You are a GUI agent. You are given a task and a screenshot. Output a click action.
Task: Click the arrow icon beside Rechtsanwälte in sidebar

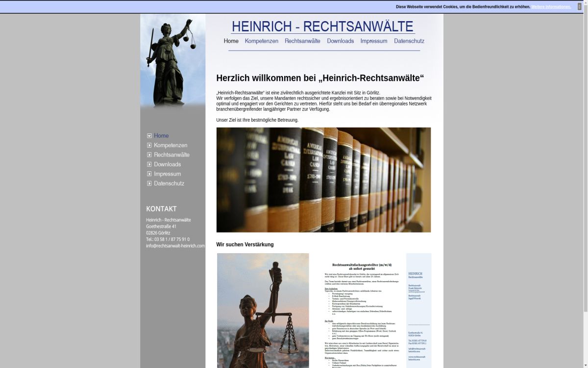pyautogui.click(x=149, y=155)
